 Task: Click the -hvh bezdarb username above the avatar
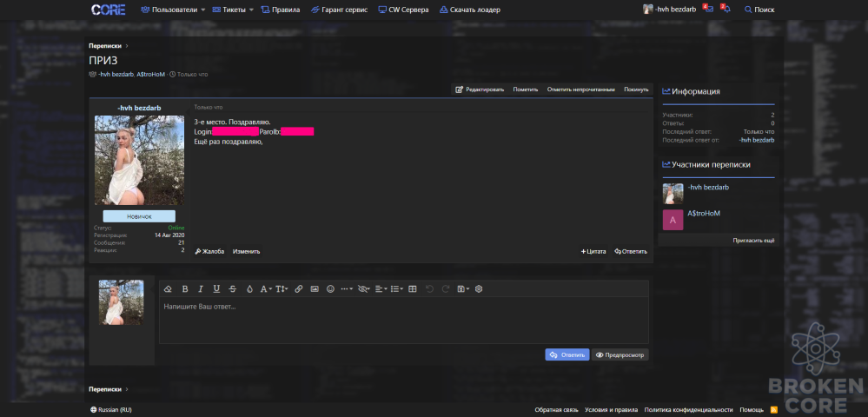click(140, 108)
